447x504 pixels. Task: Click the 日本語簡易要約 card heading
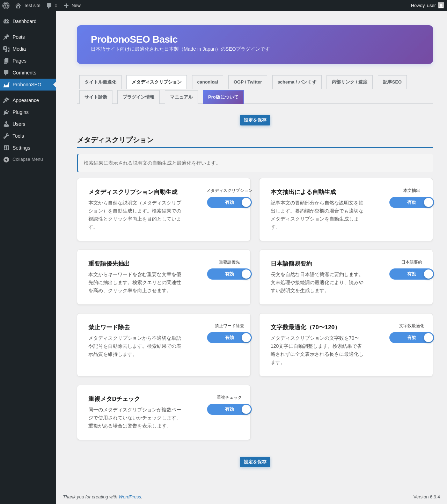click(x=291, y=264)
